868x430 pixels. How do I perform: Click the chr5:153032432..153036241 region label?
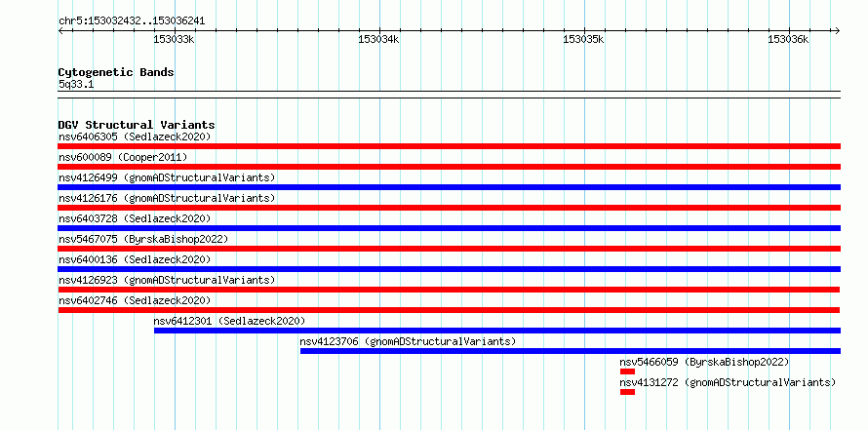[x=132, y=21]
